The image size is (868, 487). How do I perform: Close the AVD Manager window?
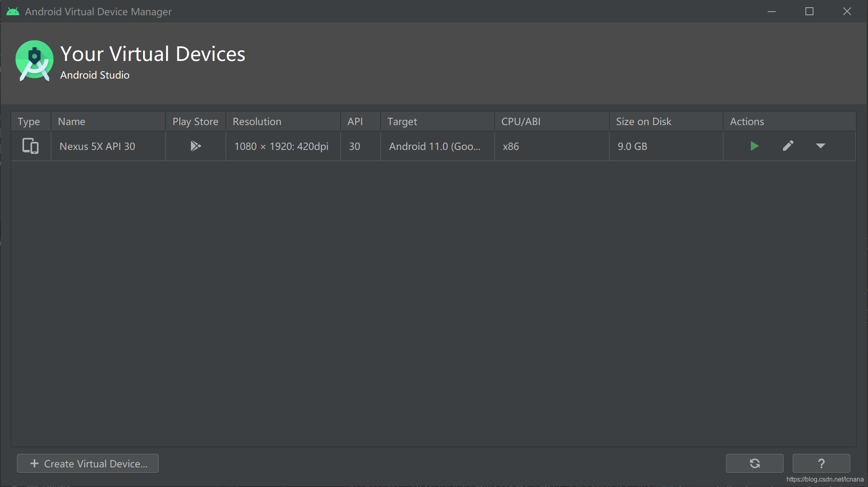click(x=847, y=12)
